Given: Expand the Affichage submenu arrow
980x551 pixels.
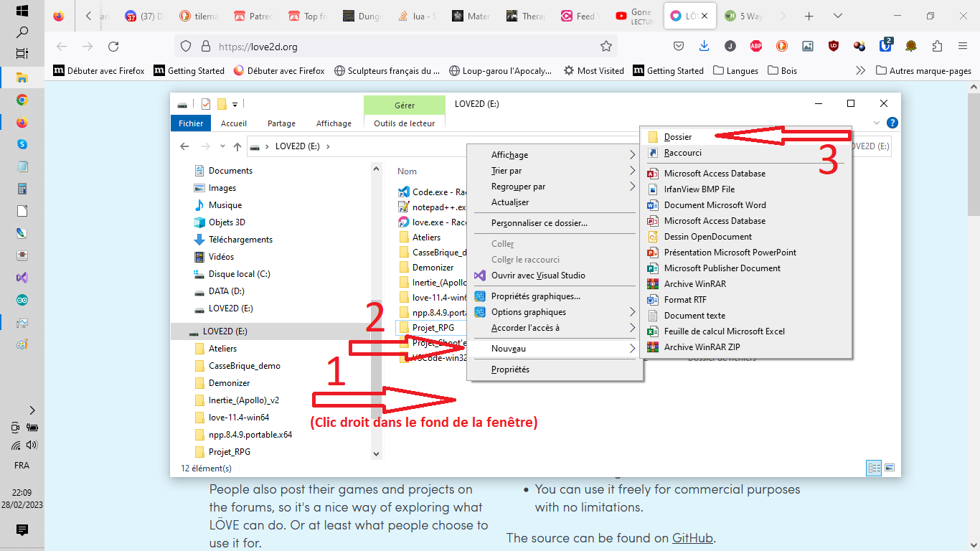Looking at the screenshot, I should [632, 155].
